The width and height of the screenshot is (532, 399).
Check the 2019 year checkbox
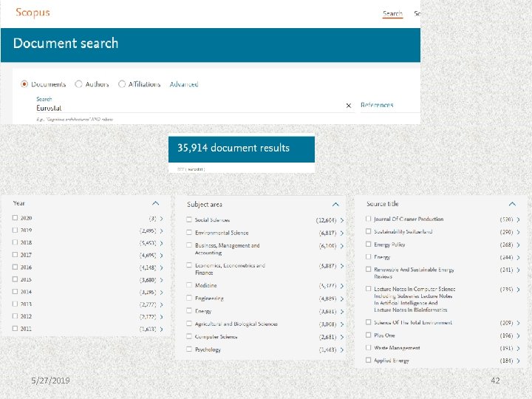tap(15, 230)
